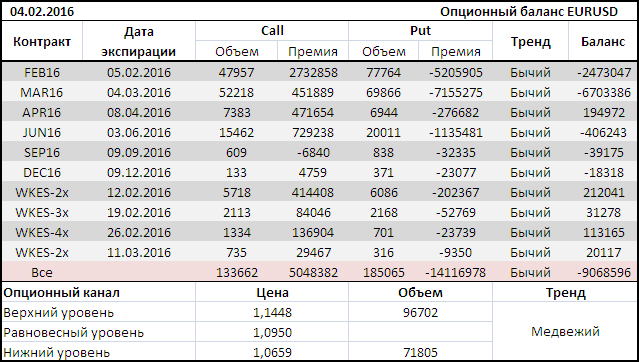Click JUN16 call premium 729238

click(313, 132)
